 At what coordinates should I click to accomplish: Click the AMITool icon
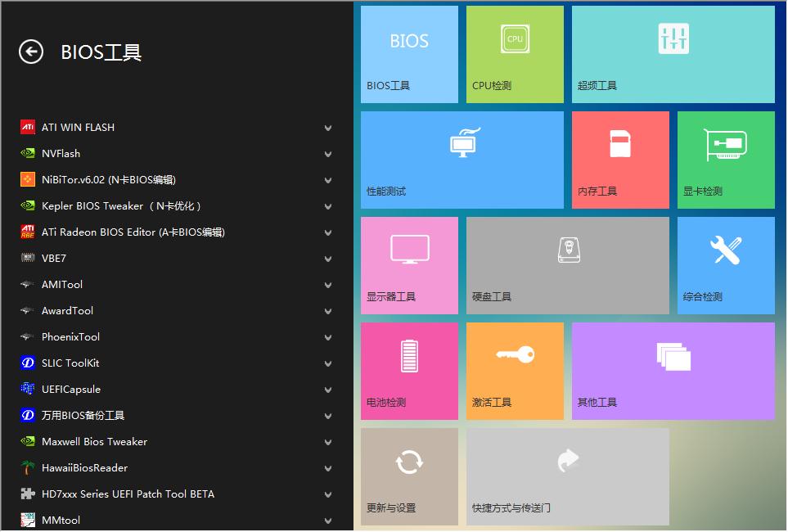[28, 284]
